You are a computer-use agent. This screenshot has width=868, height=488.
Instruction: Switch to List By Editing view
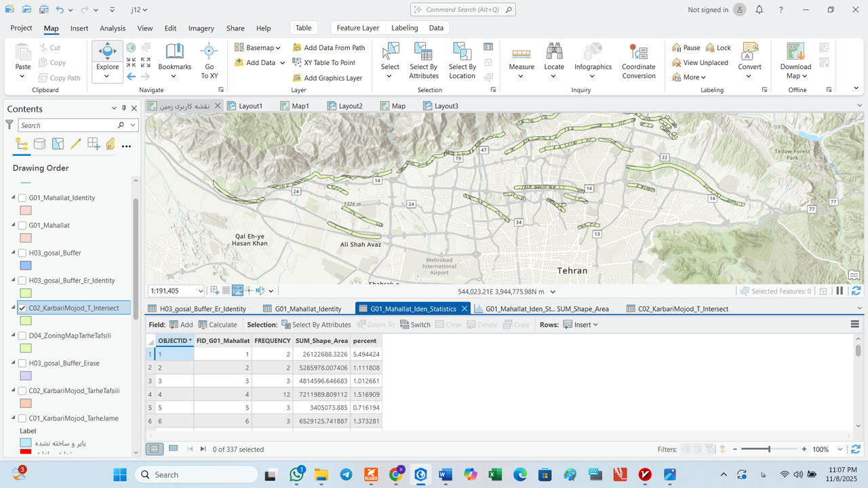(x=76, y=144)
